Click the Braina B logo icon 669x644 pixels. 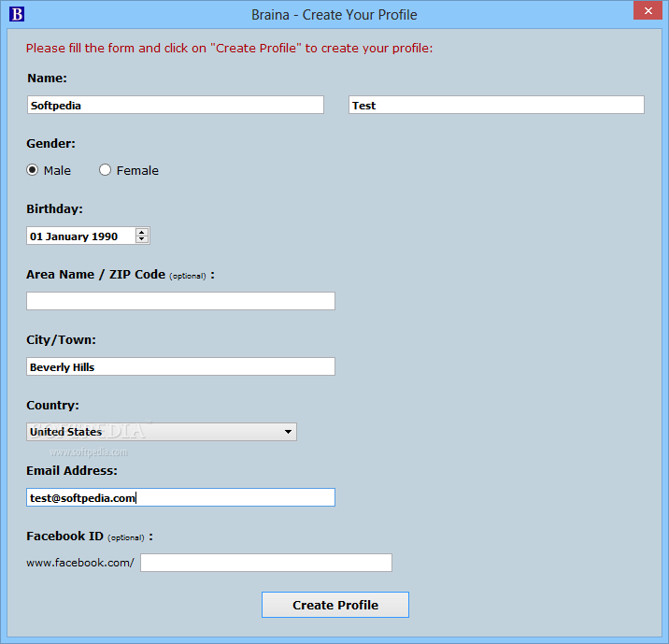click(x=17, y=14)
